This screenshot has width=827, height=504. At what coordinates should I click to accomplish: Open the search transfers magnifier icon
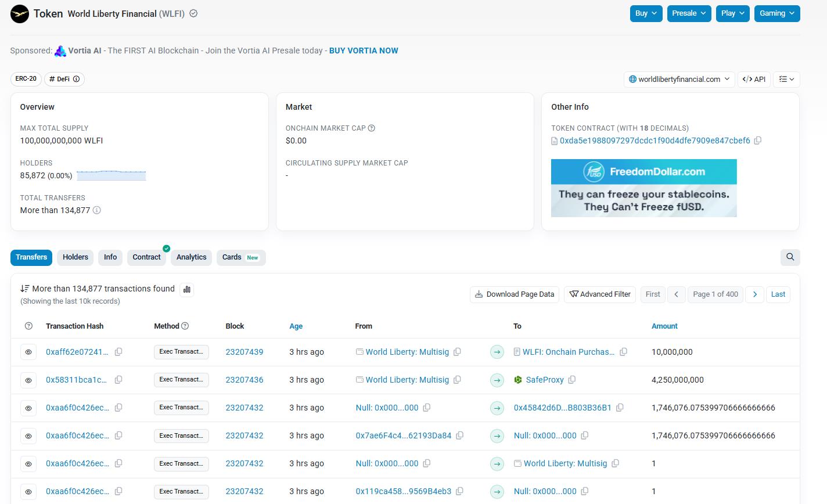click(x=790, y=257)
